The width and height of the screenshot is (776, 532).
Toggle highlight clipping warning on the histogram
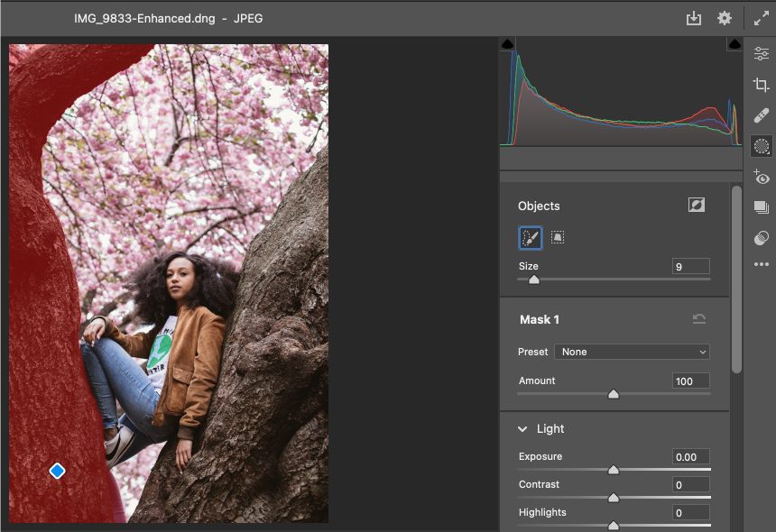[x=734, y=41]
